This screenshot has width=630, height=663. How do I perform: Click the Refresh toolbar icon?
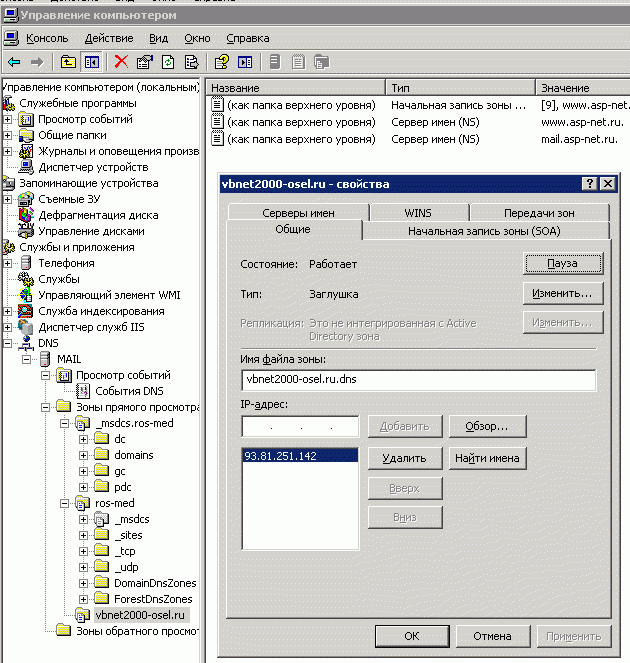[x=168, y=62]
